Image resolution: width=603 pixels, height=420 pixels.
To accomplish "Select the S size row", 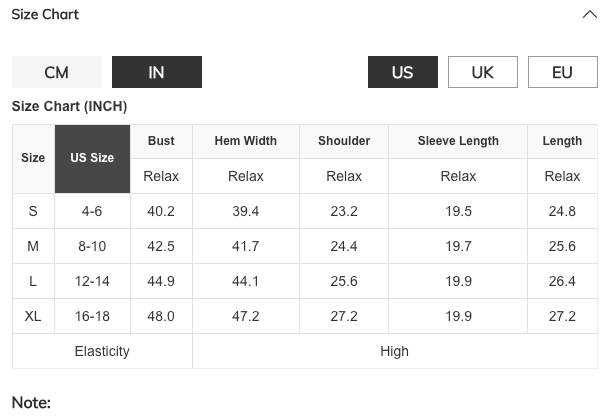I will 33,211.
